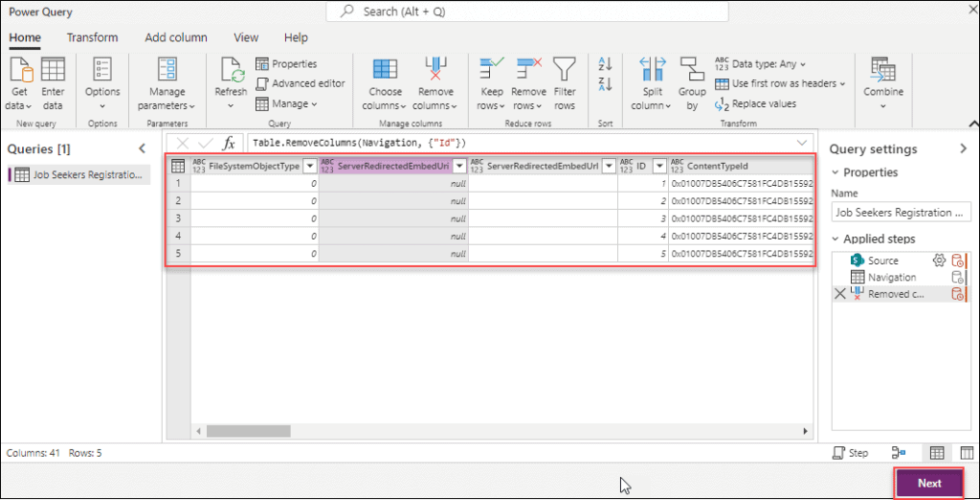The image size is (980, 500).
Task: Open ID column filter dropdown
Action: coord(659,166)
